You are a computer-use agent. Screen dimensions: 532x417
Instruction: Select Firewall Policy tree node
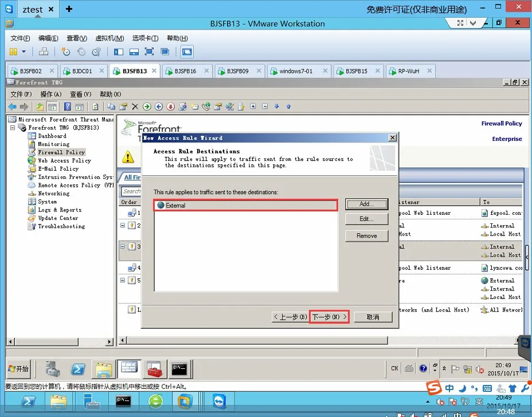pos(61,152)
